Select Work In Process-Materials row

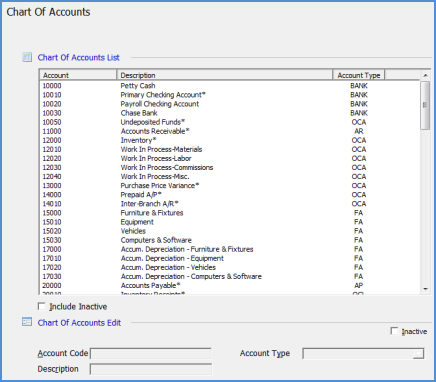point(230,149)
